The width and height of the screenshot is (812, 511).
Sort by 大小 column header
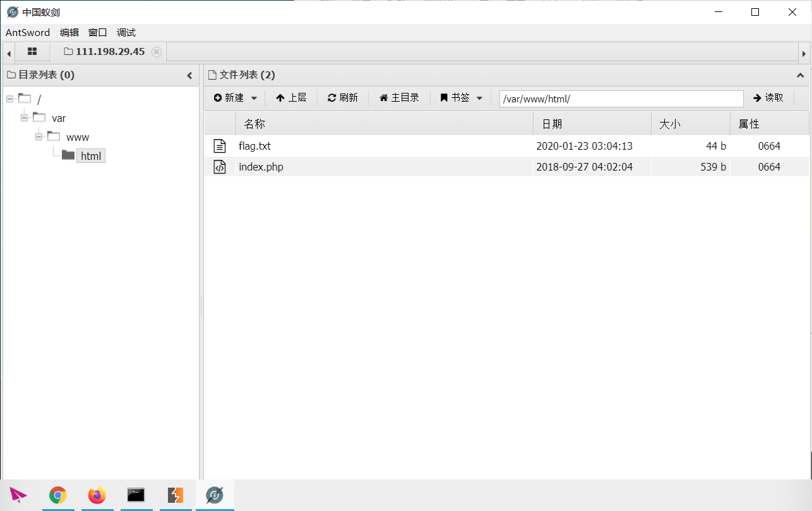click(x=691, y=124)
